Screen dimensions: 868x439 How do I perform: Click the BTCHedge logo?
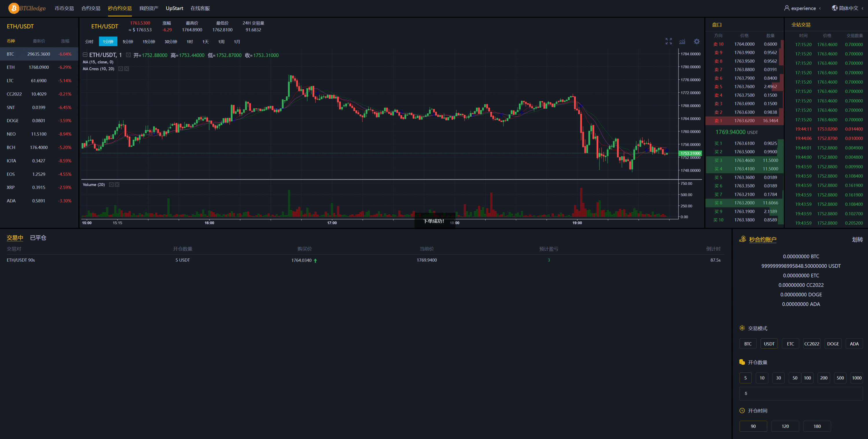pos(27,8)
